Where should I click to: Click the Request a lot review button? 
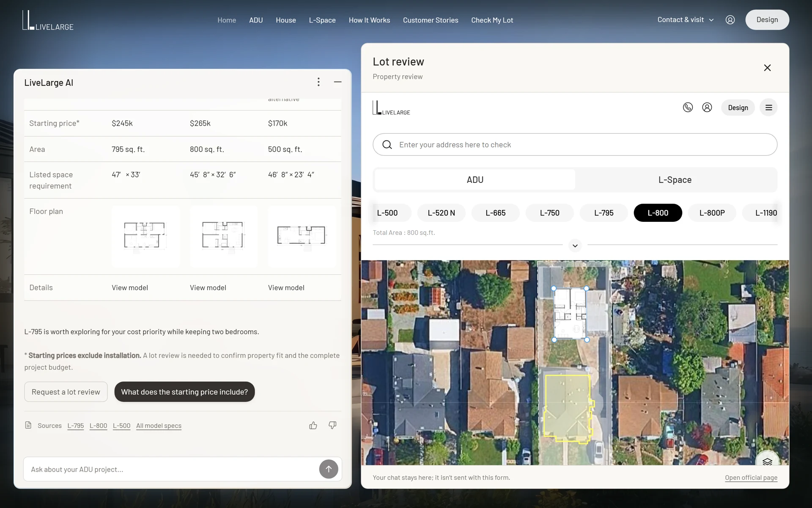[66, 392]
